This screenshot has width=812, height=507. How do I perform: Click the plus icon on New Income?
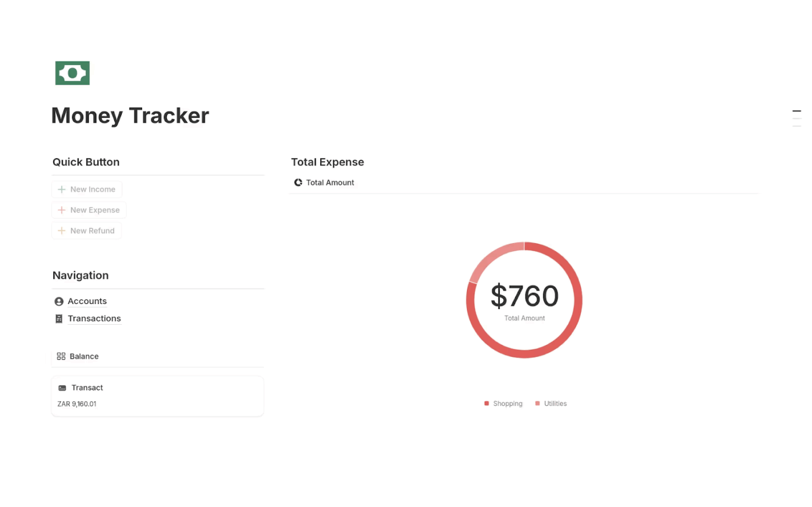pos(61,189)
